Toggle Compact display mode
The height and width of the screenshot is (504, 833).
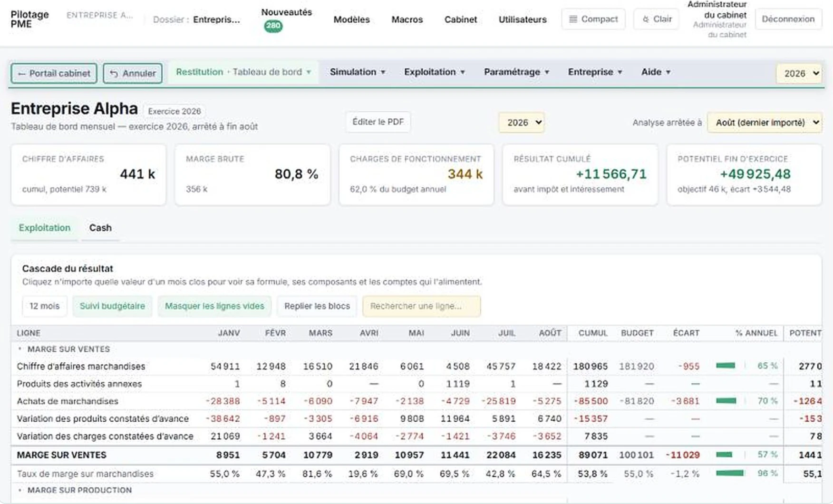click(x=593, y=19)
